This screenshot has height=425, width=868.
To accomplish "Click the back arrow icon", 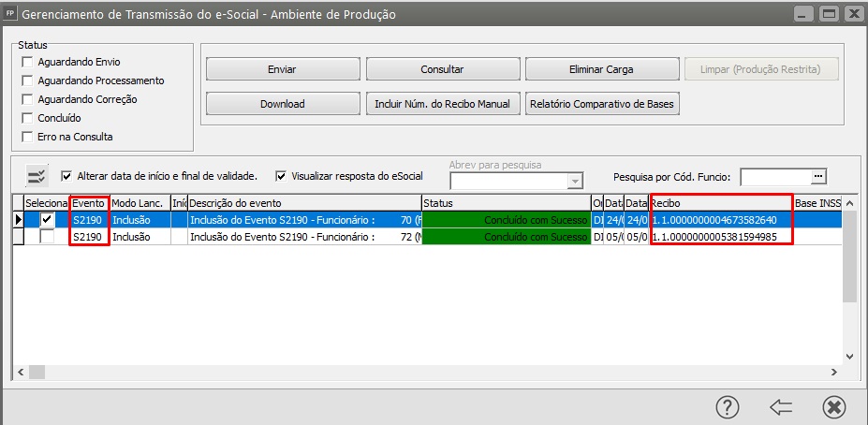I will [x=781, y=408].
